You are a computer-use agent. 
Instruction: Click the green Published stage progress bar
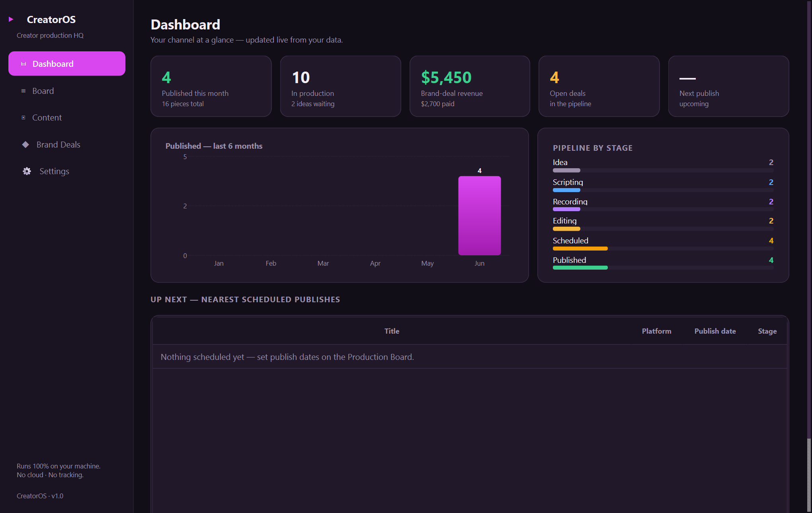[663, 268]
